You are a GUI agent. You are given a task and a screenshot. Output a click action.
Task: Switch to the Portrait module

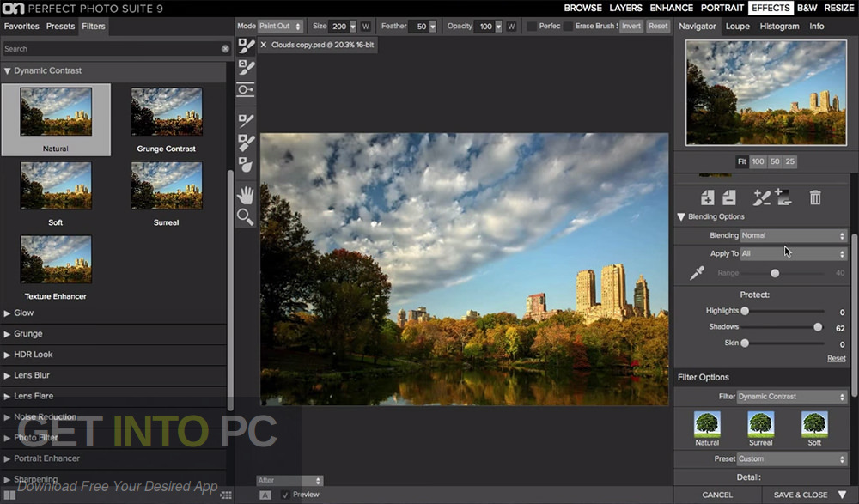click(722, 9)
